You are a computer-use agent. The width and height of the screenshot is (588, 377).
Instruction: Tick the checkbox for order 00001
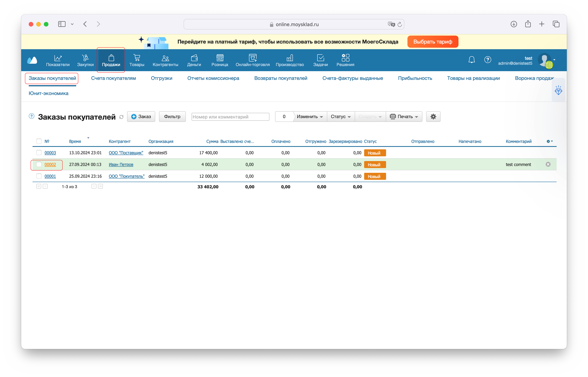tap(39, 176)
